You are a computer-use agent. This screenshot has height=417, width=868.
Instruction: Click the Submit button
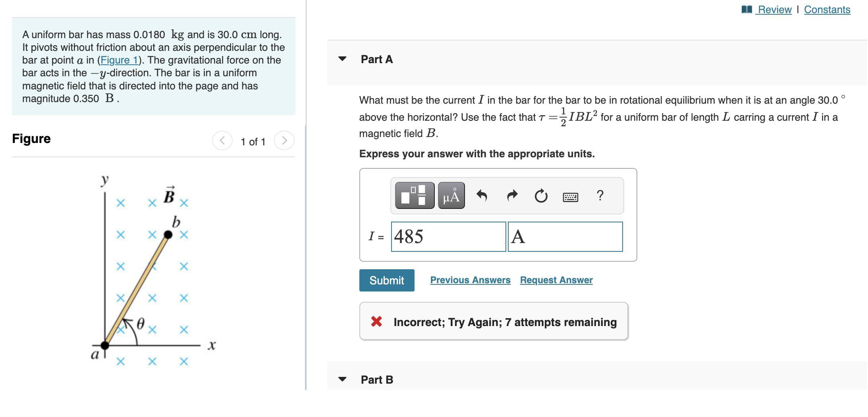(x=387, y=280)
